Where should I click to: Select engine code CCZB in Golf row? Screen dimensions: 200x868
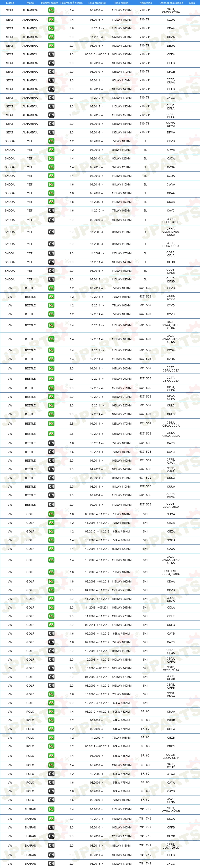(x=171, y=590)
